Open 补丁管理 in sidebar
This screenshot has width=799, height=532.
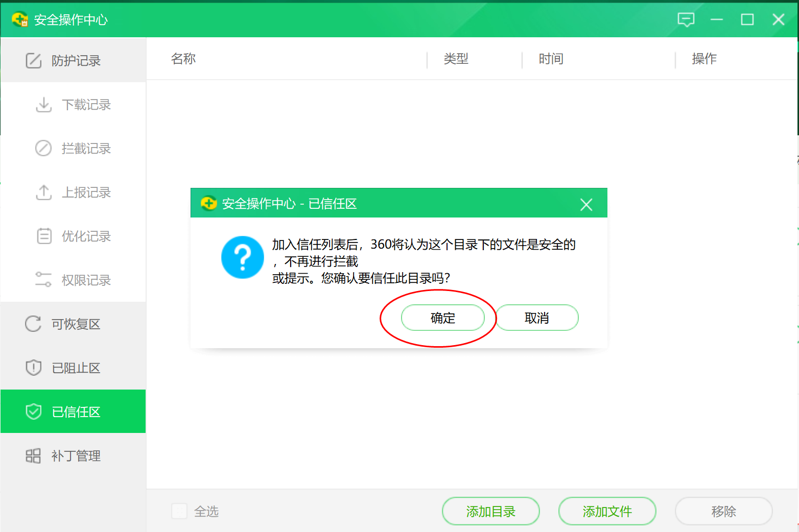click(x=73, y=455)
